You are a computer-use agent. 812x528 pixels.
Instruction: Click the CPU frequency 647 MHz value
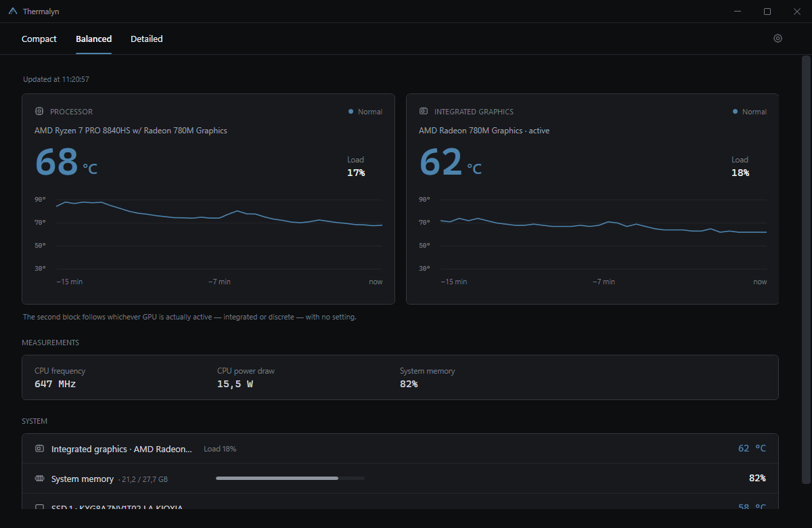point(55,384)
